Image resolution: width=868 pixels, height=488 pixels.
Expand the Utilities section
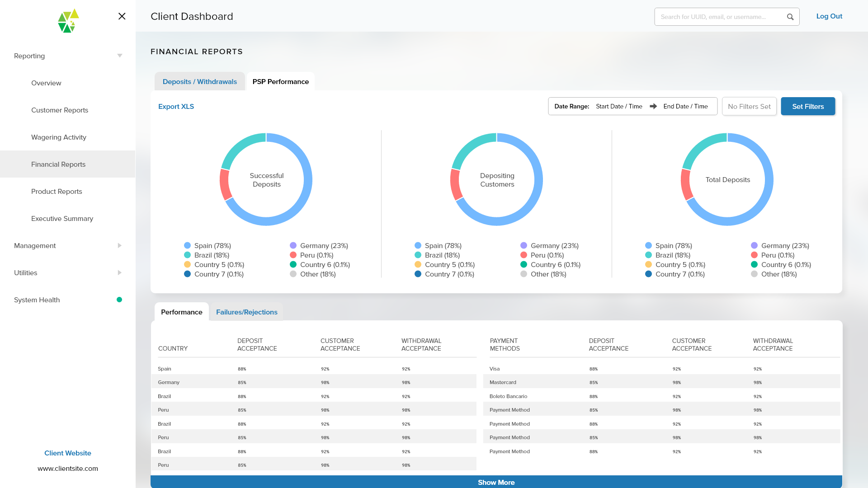click(119, 272)
